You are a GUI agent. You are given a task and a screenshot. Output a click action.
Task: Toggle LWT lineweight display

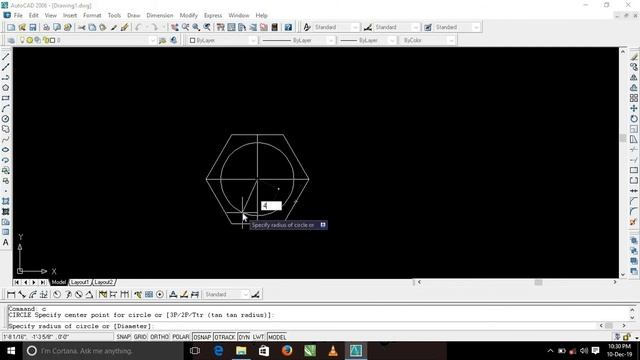click(258, 337)
